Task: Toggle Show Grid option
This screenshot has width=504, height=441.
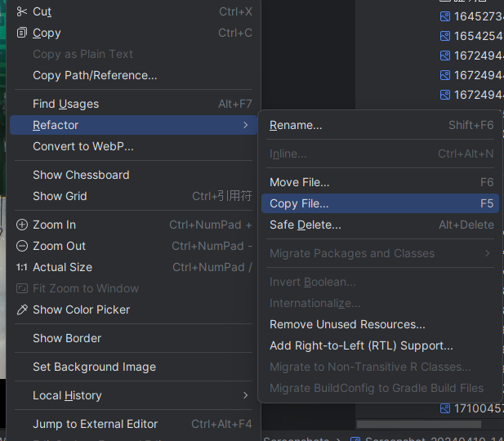Action: [60, 196]
